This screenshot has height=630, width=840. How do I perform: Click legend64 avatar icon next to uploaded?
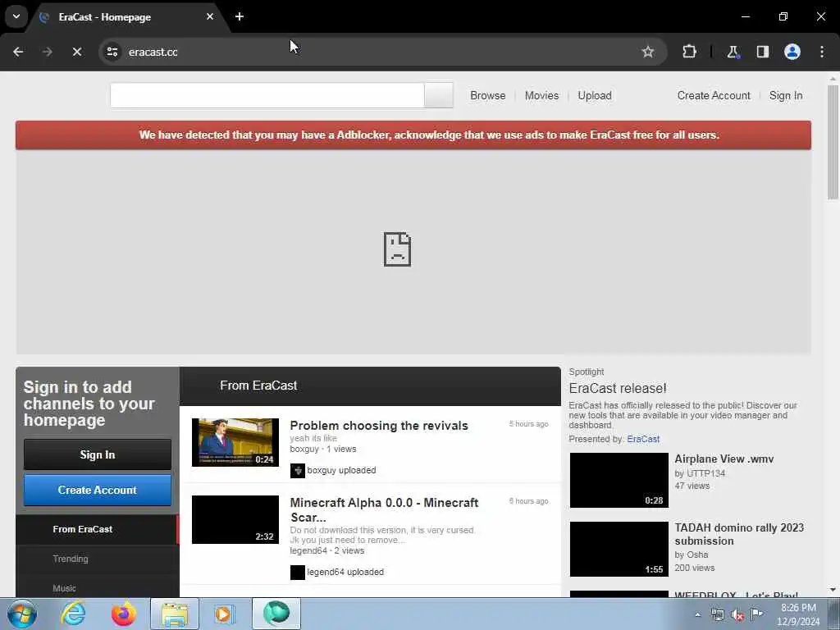[x=297, y=572]
